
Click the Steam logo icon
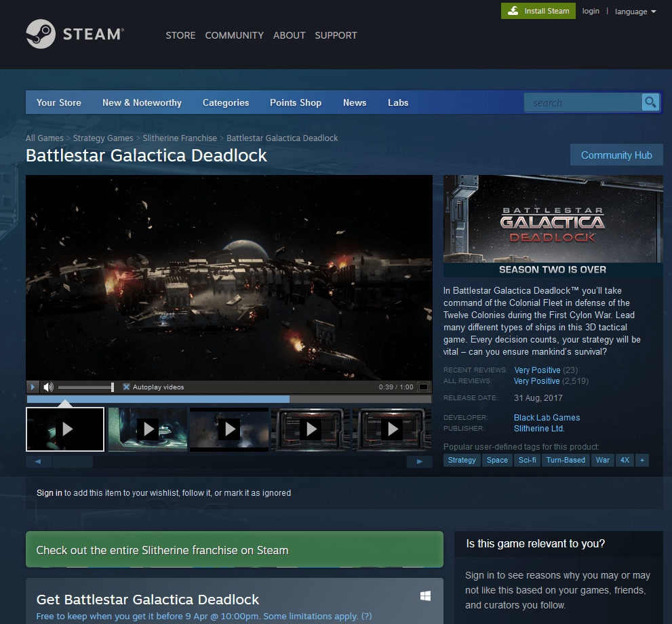coord(41,34)
